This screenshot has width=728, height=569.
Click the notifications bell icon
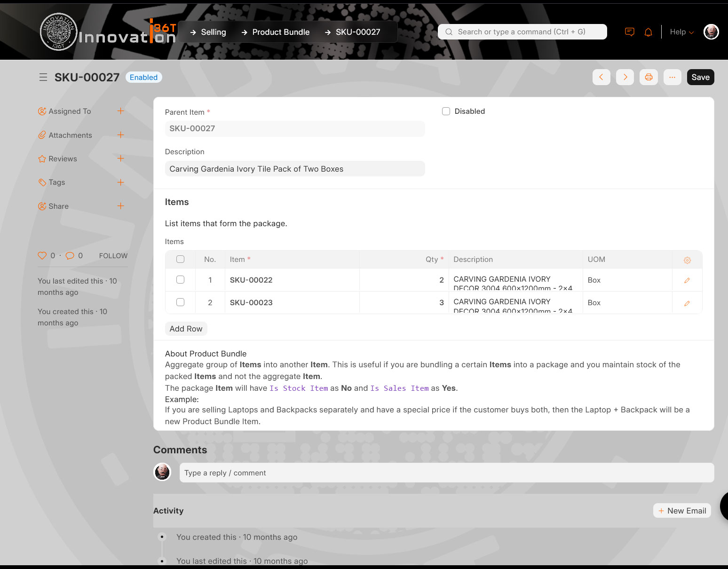[648, 32]
